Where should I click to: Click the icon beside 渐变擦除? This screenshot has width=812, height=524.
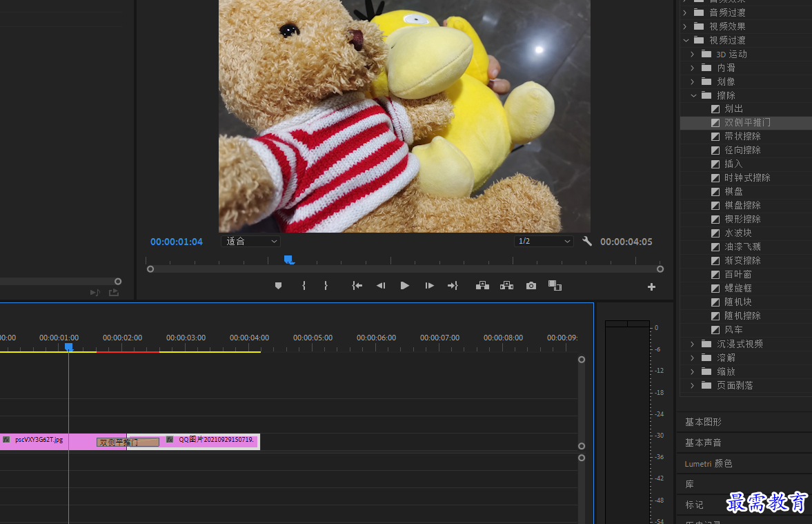(715, 261)
